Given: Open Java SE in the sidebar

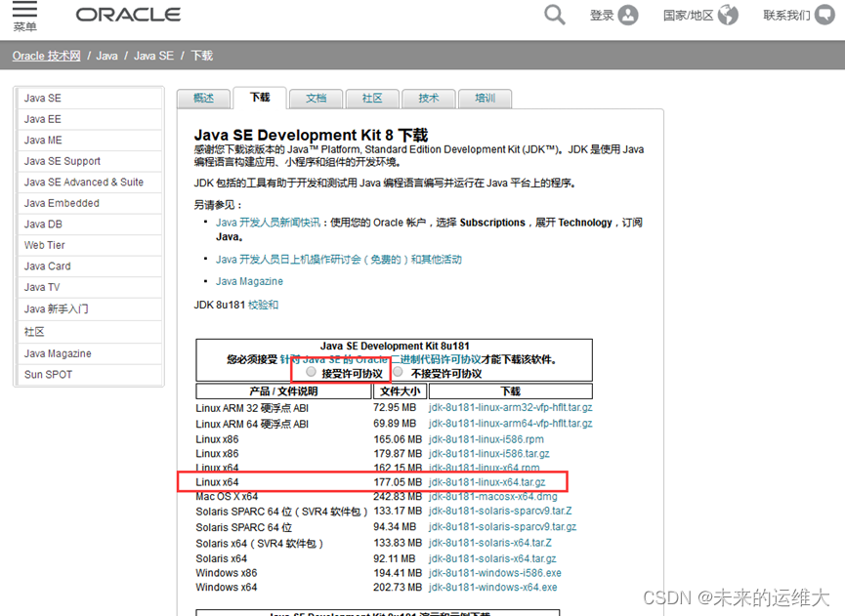Looking at the screenshot, I should (x=88, y=98).
